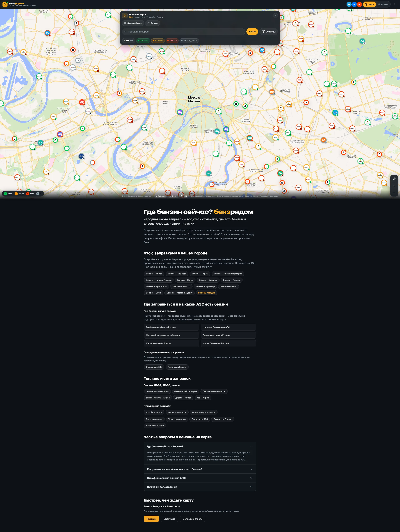Select the blue СГ station marker
Screen dimensions: 400x532
pyautogui.click(x=262, y=50)
